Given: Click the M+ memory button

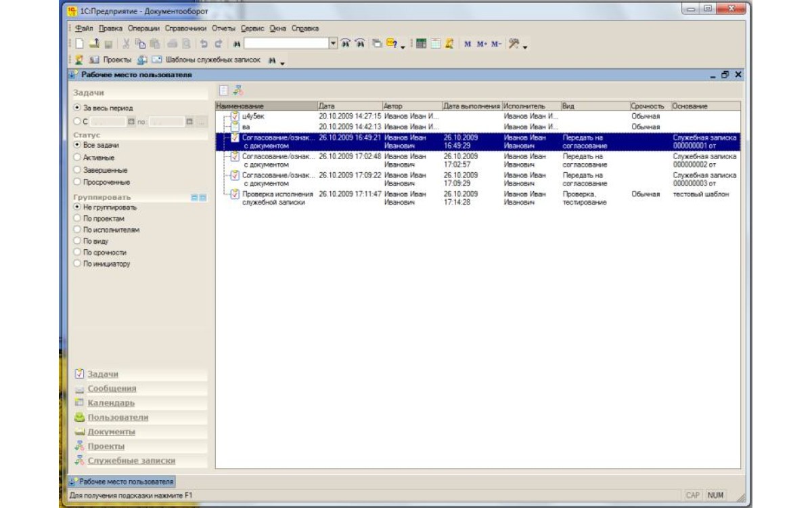Looking at the screenshot, I should (x=482, y=43).
